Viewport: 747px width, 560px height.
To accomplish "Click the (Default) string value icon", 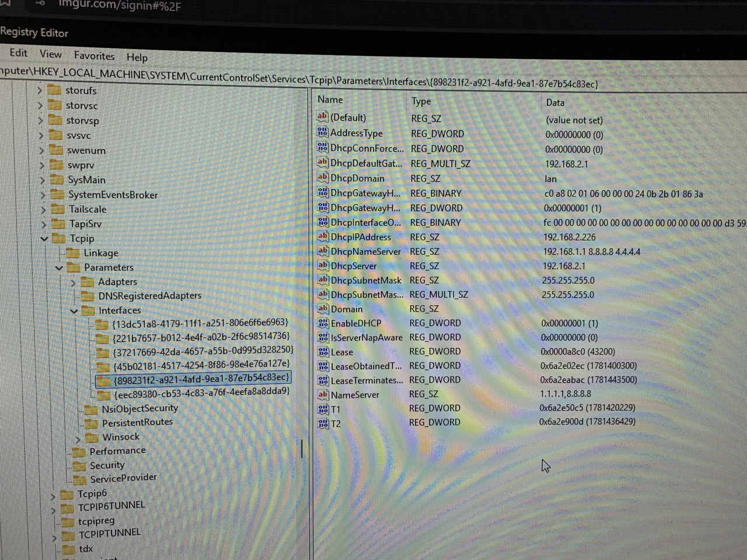I will [x=322, y=117].
